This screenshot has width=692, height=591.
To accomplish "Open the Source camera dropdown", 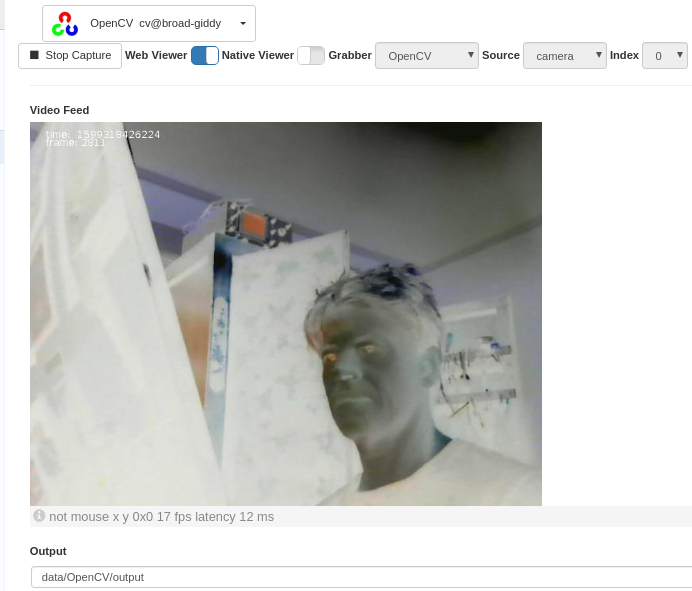I will point(565,56).
